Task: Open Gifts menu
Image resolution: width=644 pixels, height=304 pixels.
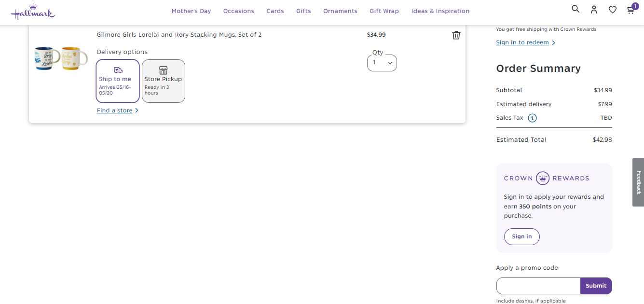Action: tap(303, 11)
